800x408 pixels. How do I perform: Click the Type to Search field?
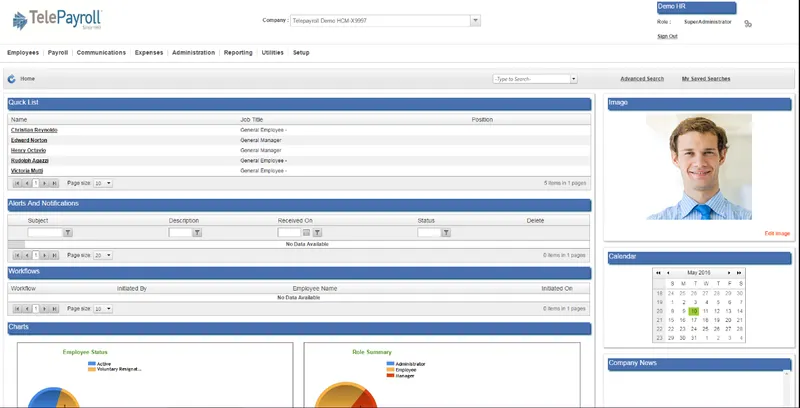coord(532,79)
